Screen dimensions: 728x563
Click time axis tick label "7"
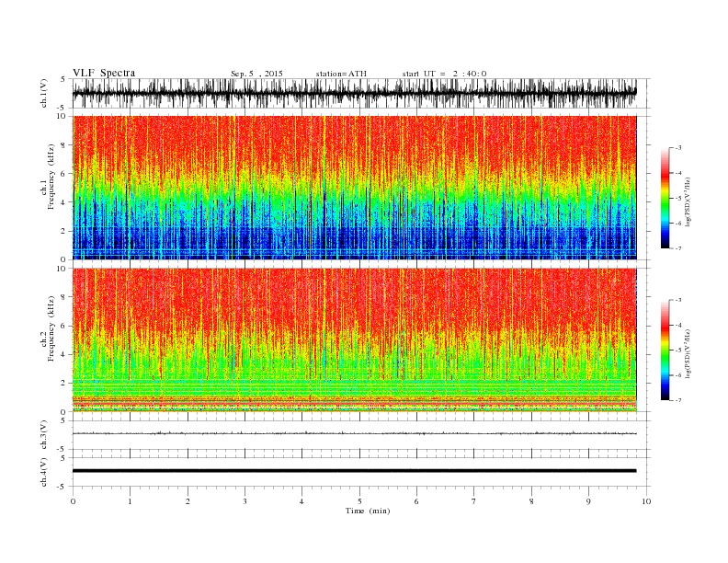tap(474, 501)
